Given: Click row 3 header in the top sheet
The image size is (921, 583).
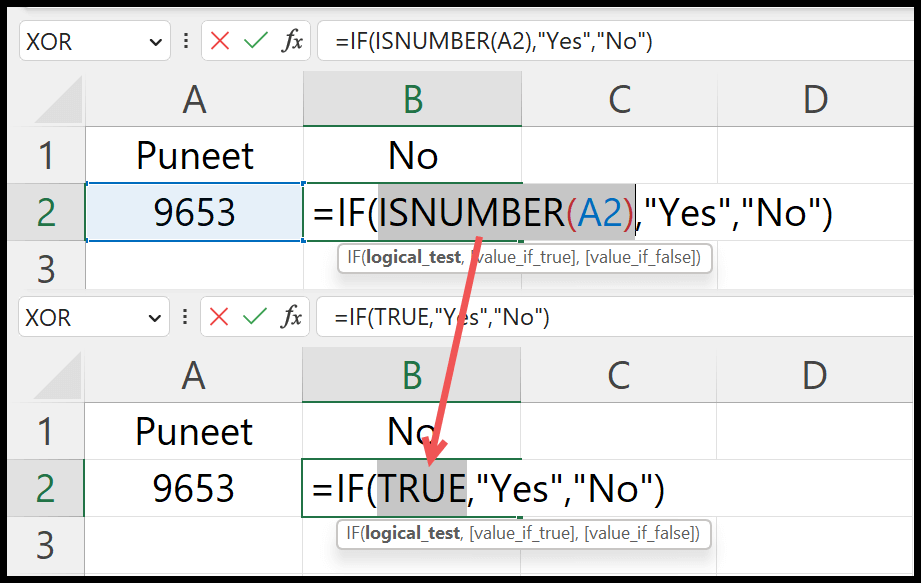Looking at the screenshot, I should (x=48, y=268).
